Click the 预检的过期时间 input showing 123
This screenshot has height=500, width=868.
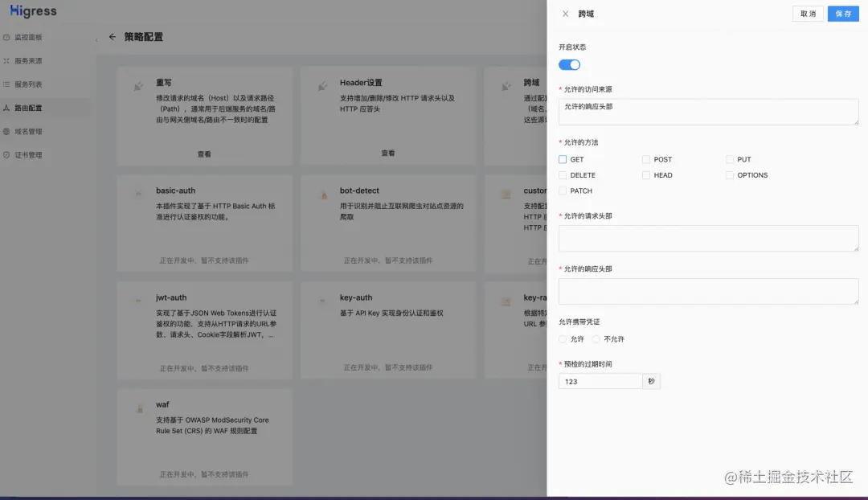600,382
